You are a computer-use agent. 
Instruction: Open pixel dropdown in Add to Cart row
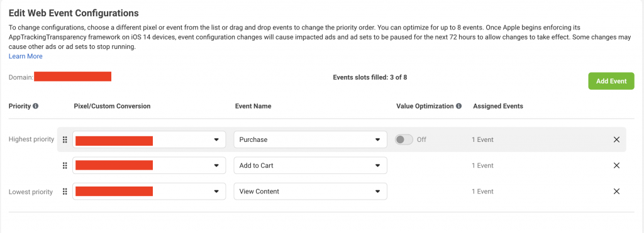(149, 166)
